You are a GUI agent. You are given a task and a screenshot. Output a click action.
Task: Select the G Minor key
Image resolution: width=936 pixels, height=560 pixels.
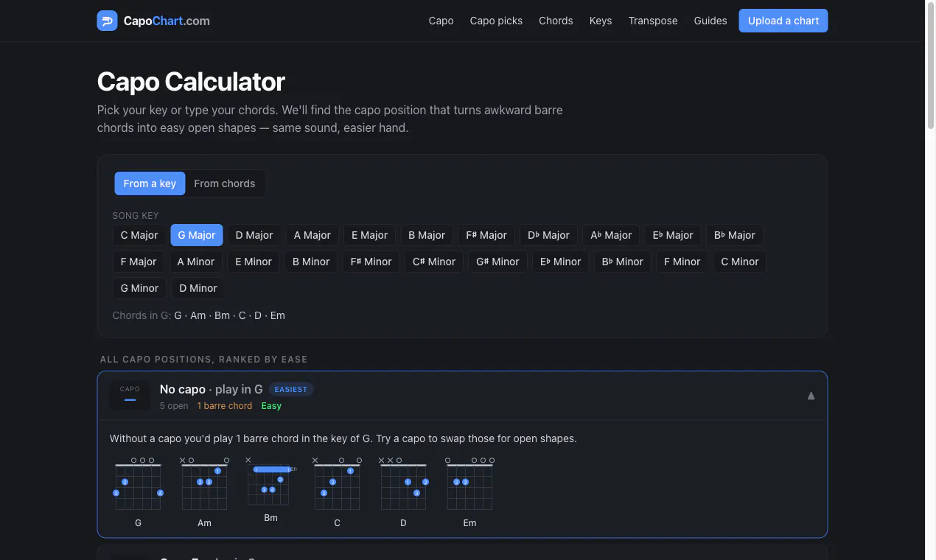(x=140, y=288)
